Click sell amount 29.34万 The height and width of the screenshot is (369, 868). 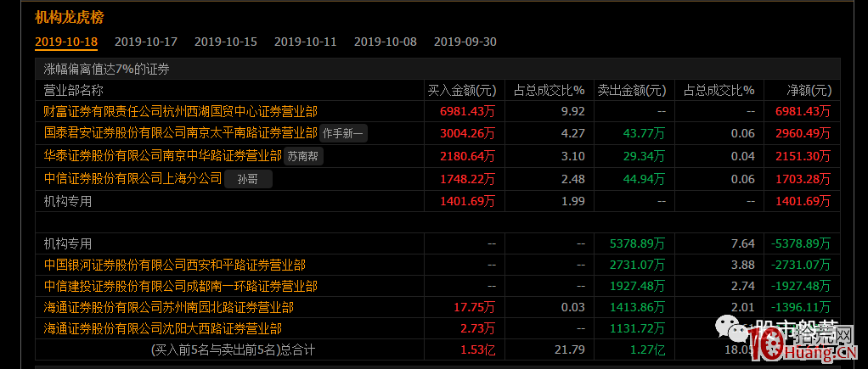645,156
